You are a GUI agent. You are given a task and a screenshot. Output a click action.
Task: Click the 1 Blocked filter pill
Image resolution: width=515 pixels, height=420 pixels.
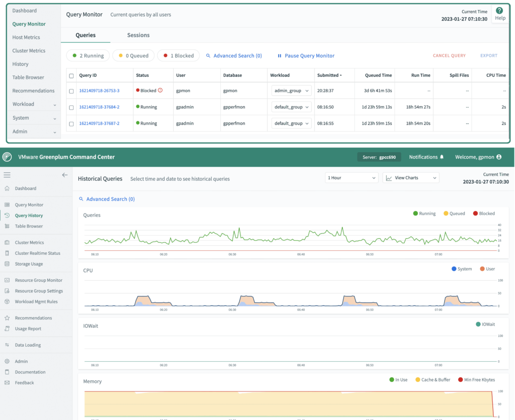[x=178, y=56]
